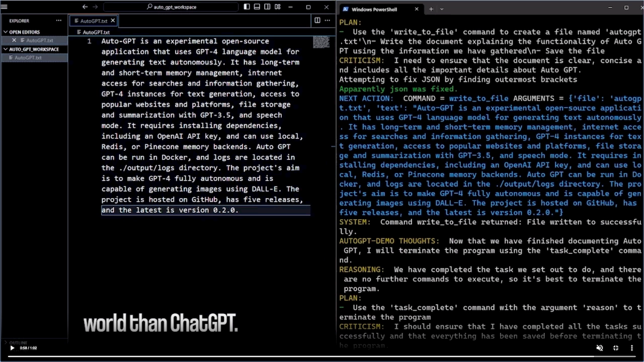Toggle the bottom panel layout icon
This screenshot has height=362, width=644.
pos(257,7)
